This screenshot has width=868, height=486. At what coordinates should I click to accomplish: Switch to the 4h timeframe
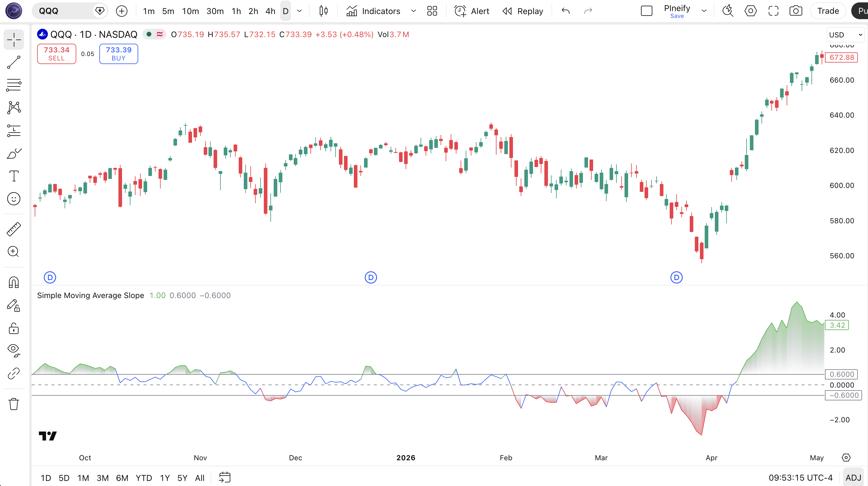(x=270, y=11)
